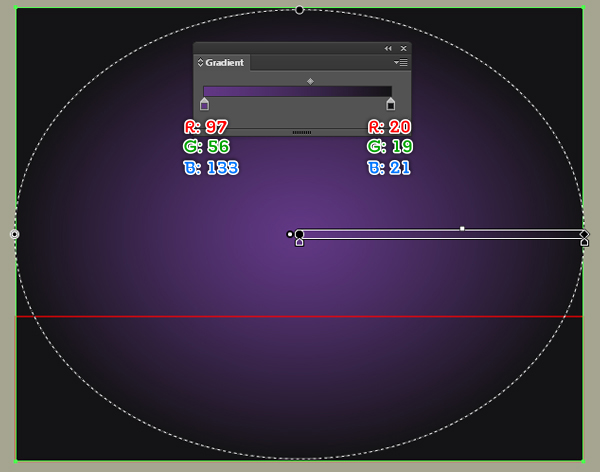Cycle Gradient panel display options arrows
600x472 pixels.
(x=200, y=62)
